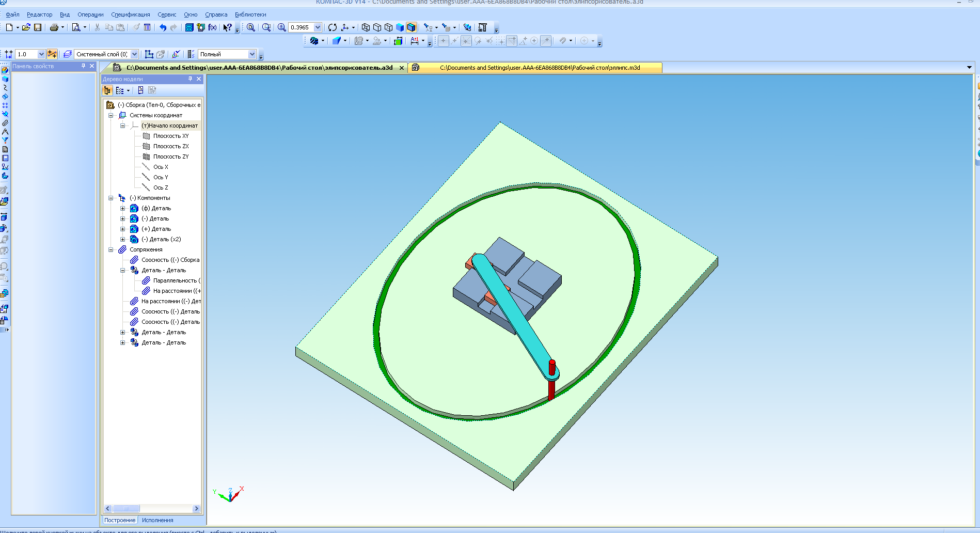Screen dimensions: 980x533
Task: Collapse the Компоненты tree node
Action: click(x=110, y=198)
